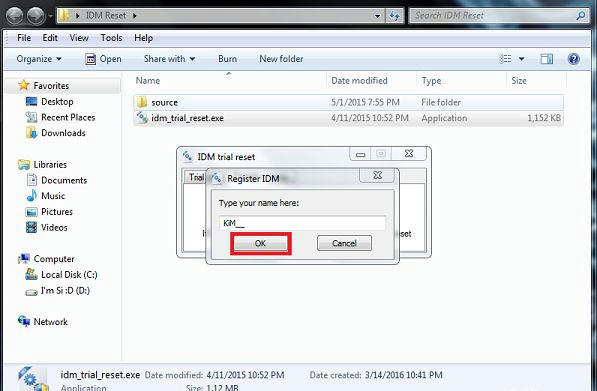
Task: Cancel the Register IDM dialog
Action: click(x=344, y=243)
